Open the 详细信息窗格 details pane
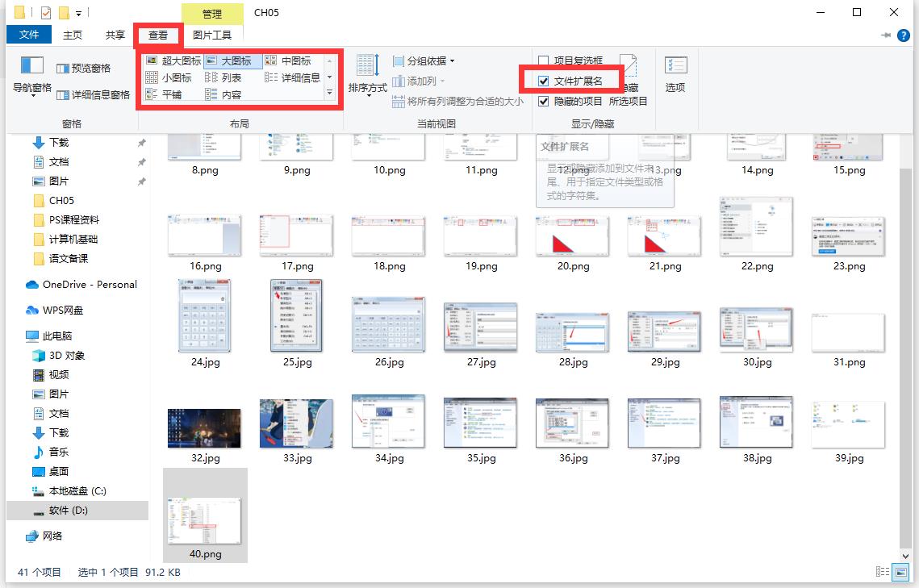Viewport: 919px width, 588px height. coord(93,95)
